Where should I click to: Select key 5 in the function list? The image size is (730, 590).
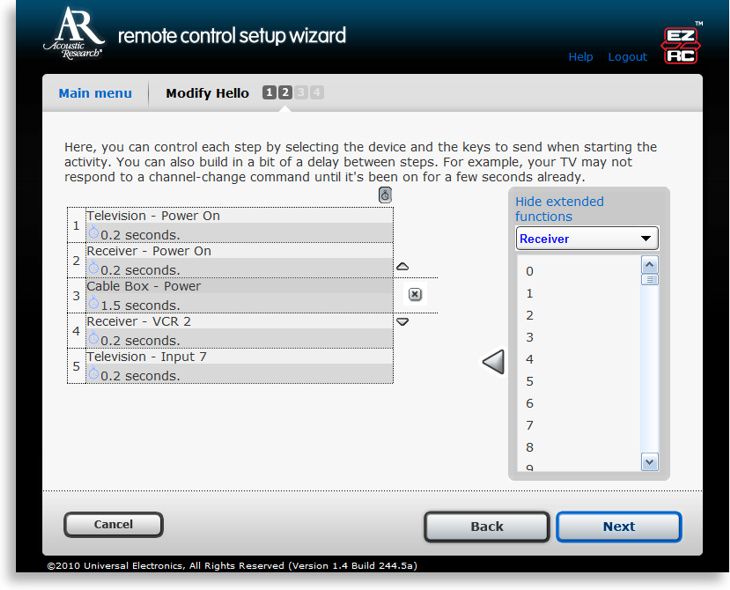530,381
